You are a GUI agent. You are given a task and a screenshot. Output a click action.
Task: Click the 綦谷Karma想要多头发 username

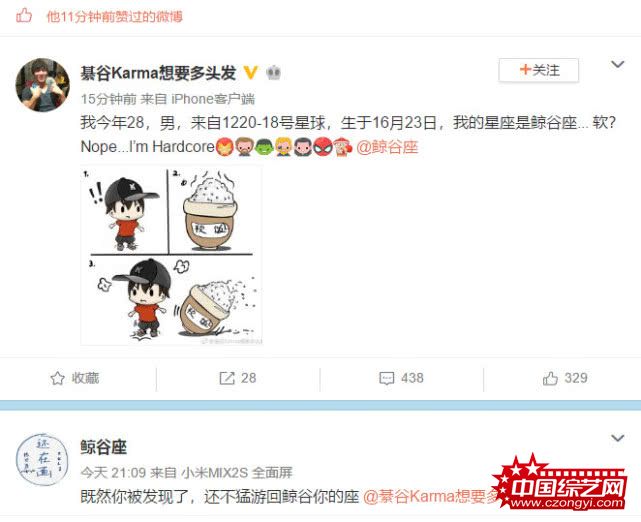[158, 73]
